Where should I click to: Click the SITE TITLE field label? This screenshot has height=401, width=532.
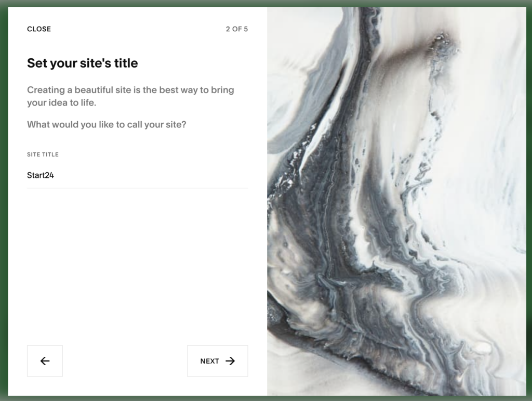click(x=43, y=154)
